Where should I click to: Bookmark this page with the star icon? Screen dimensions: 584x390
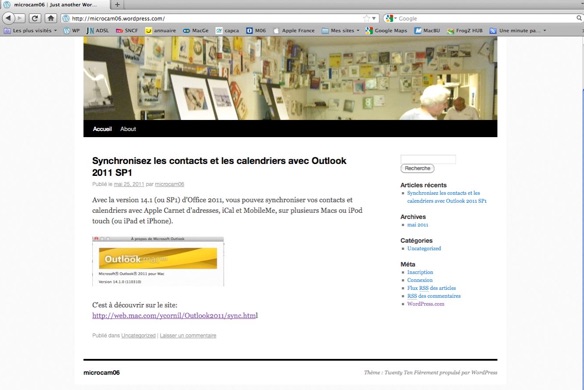tap(366, 18)
